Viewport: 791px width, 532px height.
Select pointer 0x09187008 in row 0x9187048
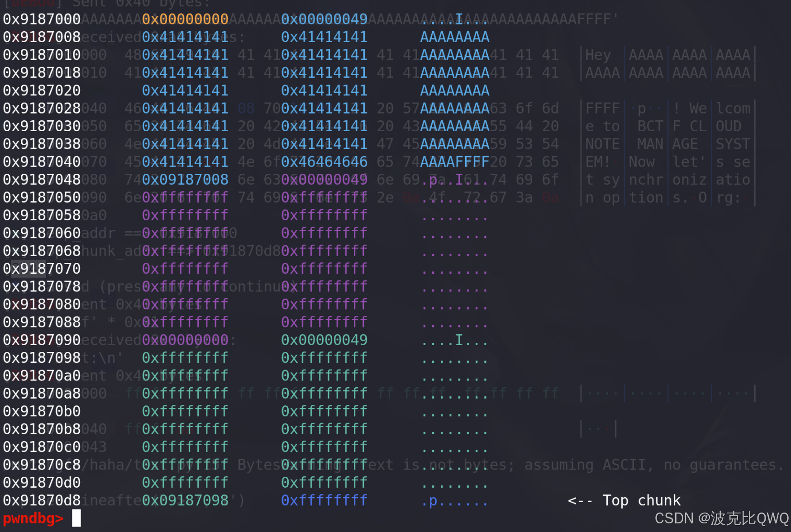(x=185, y=180)
